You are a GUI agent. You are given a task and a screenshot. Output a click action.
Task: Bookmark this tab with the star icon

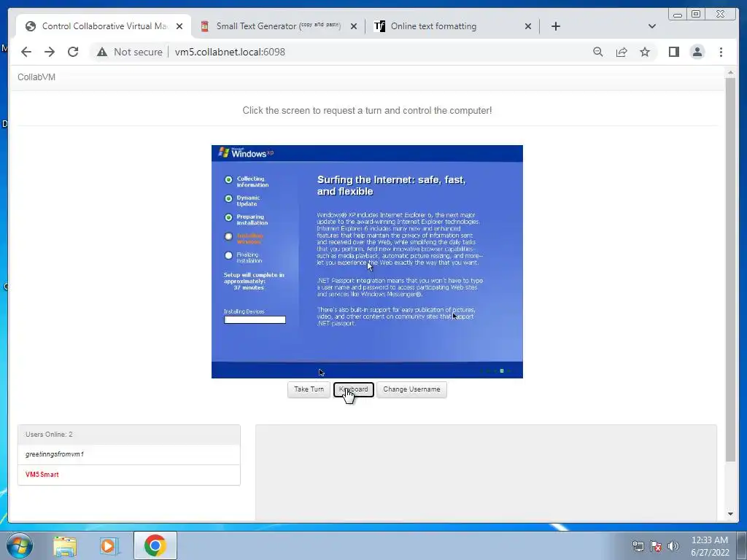coord(645,52)
